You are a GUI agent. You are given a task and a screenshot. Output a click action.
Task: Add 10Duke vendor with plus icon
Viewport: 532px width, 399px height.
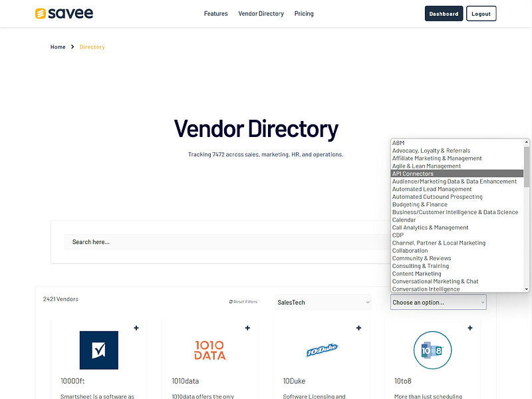(x=358, y=328)
